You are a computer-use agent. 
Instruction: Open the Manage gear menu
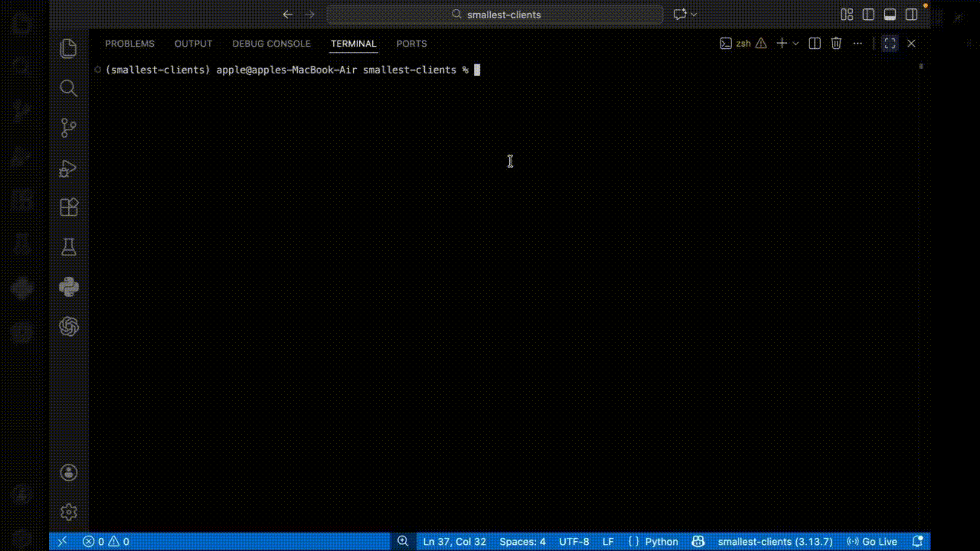[69, 512]
